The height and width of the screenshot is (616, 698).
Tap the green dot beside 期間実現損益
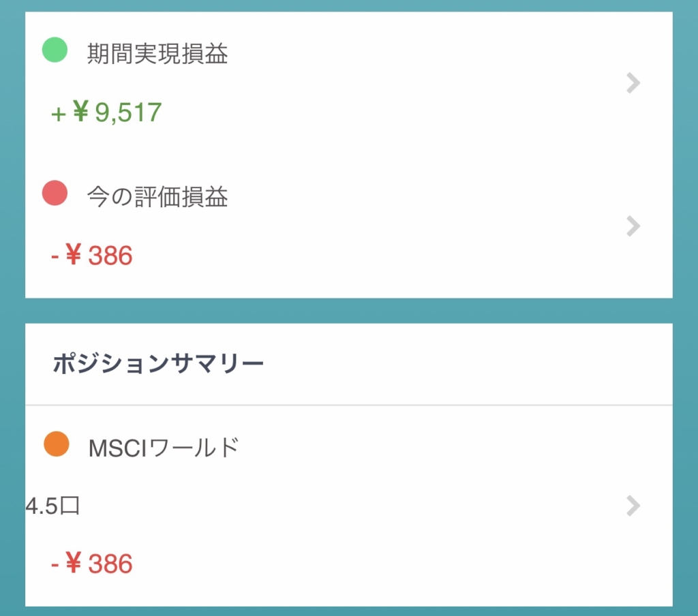[55, 50]
